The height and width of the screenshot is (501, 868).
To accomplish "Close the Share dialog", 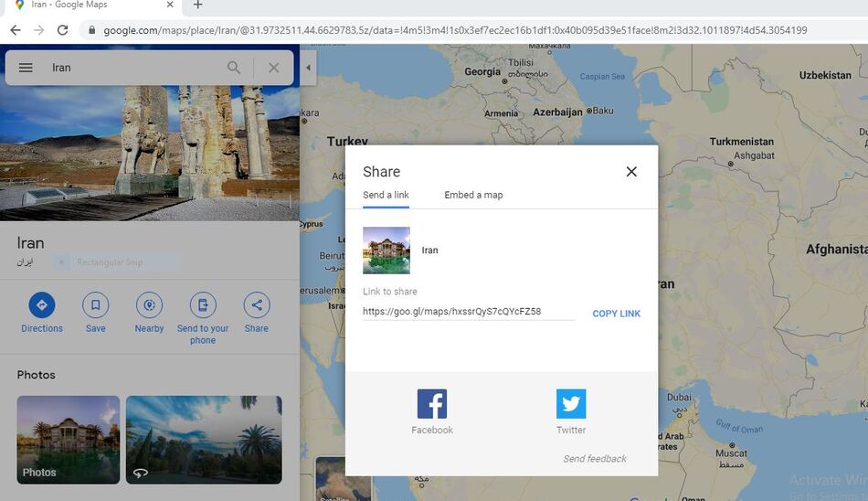I will pyautogui.click(x=631, y=172).
